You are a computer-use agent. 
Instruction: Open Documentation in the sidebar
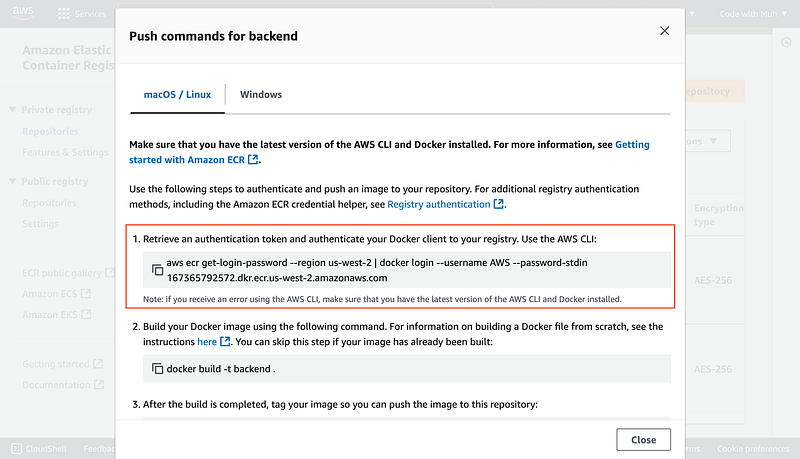click(x=56, y=385)
